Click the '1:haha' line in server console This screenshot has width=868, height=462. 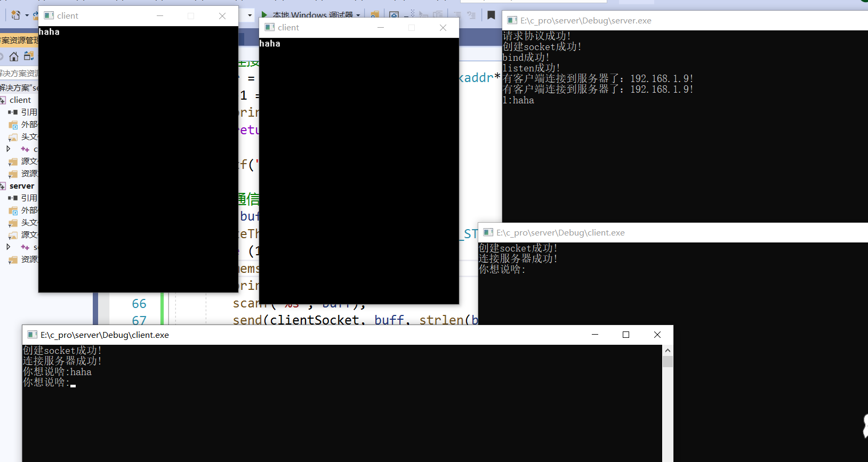pyautogui.click(x=518, y=100)
